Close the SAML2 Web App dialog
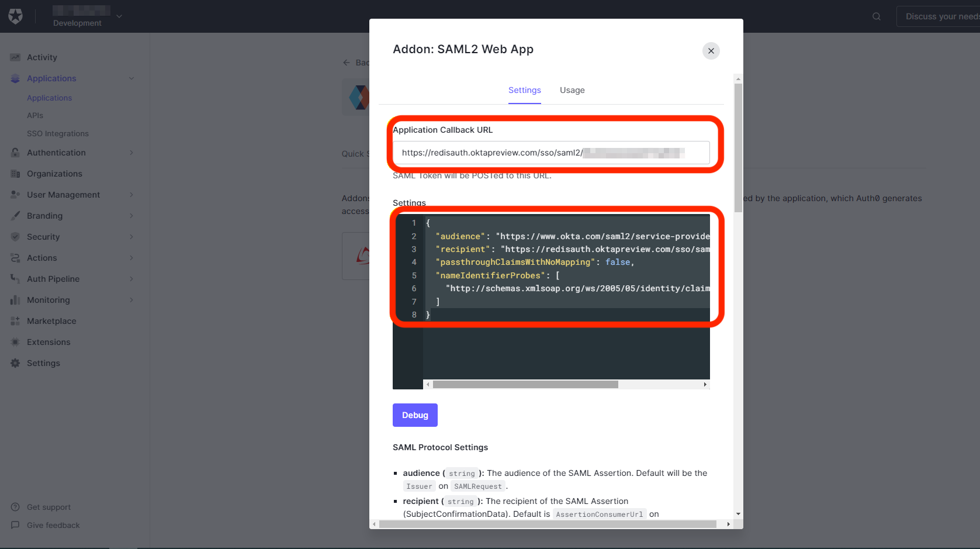The height and width of the screenshot is (549, 980). [711, 51]
